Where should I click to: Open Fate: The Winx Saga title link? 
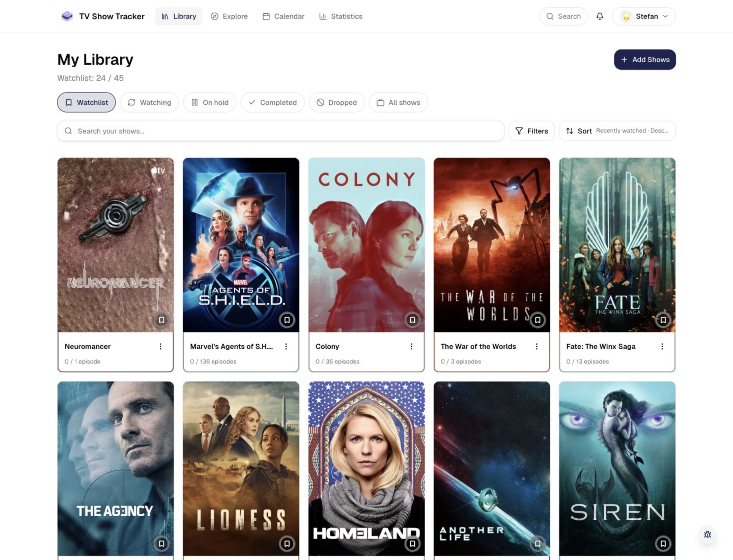pyautogui.click(x=601, y=346)
